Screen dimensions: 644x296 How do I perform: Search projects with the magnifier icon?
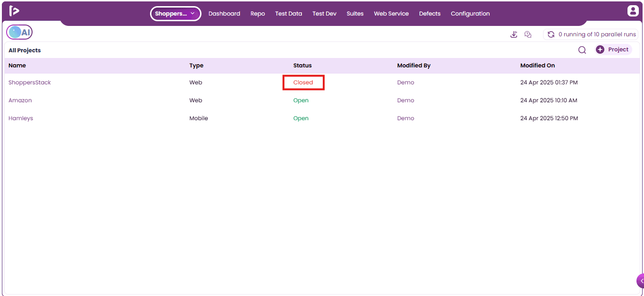[x=582, y=50]
